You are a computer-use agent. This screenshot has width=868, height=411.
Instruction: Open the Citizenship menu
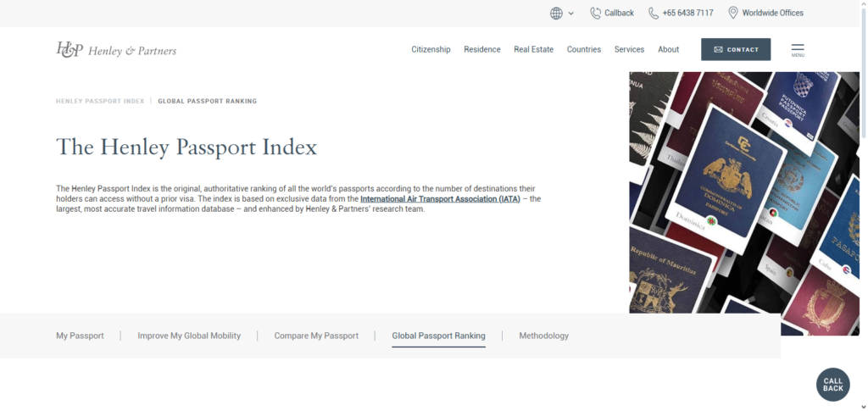coord(431,49)
